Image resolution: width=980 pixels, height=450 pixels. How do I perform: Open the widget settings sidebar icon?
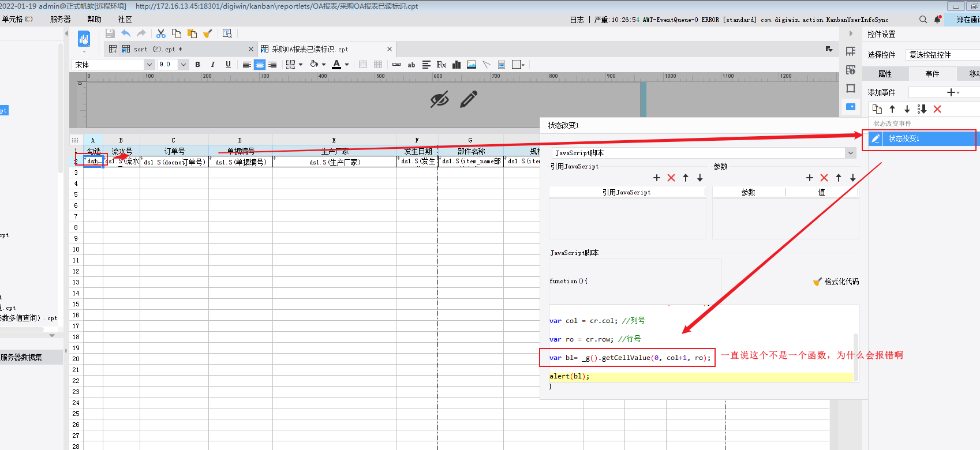(851, 107)
